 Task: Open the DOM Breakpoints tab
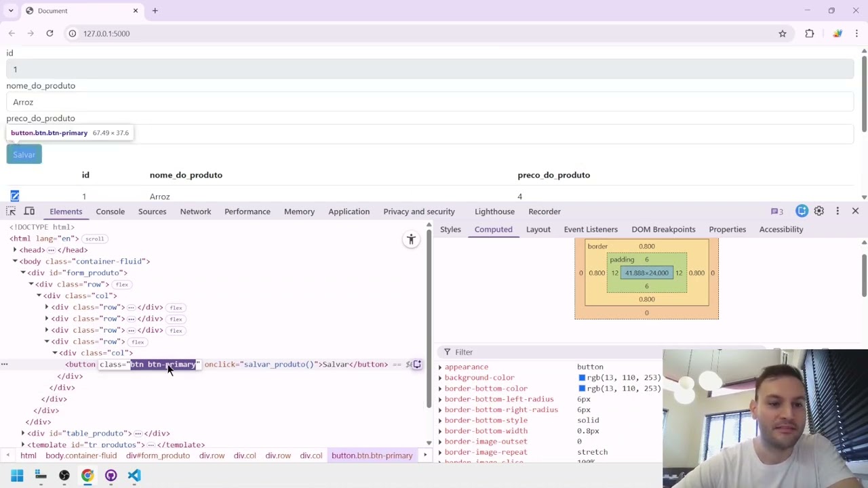[663, 229]
